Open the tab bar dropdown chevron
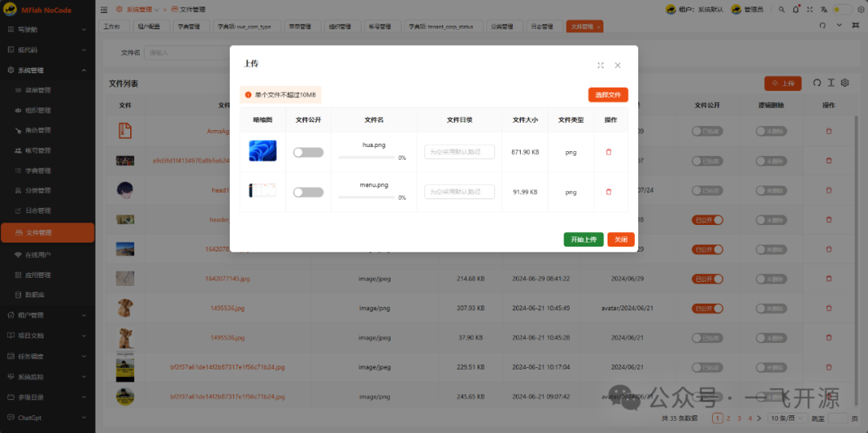Image resolution: width=868 pixels, height=433 pixels. [x=839, y=26]
